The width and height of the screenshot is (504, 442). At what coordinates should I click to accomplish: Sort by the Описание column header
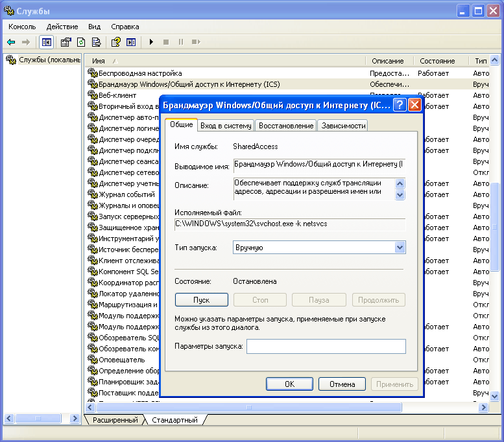[390, 61]
